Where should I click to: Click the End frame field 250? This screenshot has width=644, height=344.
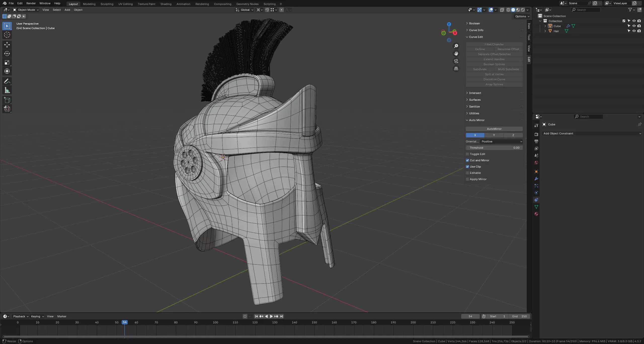coord(519,316)
